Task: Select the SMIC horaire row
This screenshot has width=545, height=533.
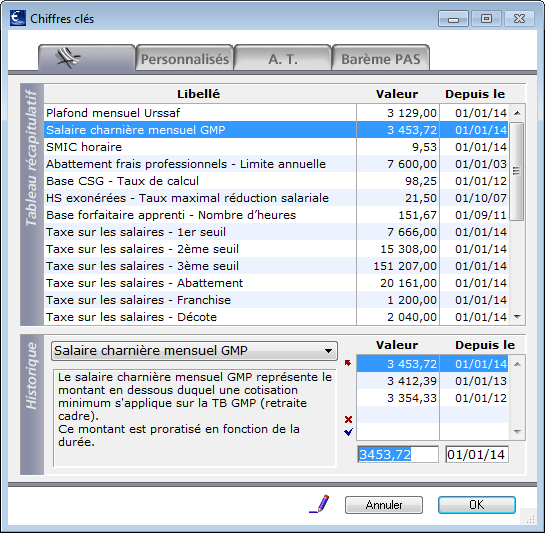Action: [x=276, y=147]
